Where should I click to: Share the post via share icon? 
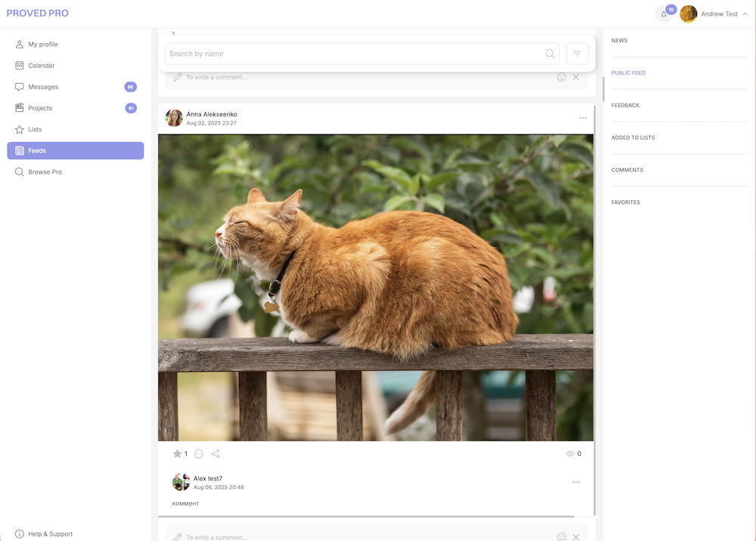[x=215, y=454]
